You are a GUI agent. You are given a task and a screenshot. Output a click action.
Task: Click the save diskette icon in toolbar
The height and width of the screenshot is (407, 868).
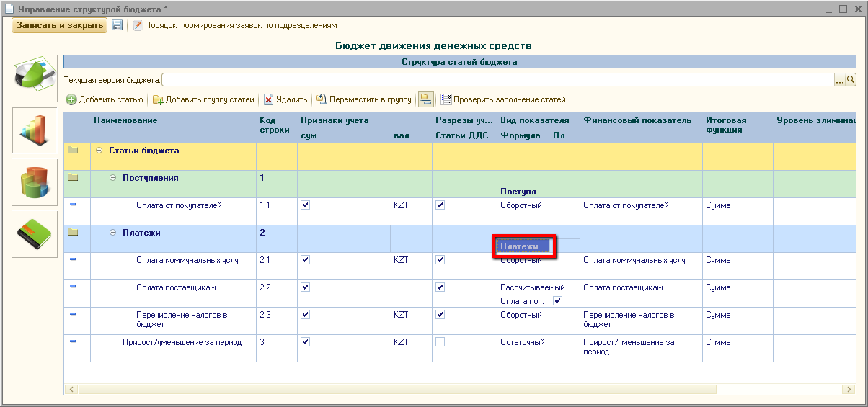(x=117, y=25)
